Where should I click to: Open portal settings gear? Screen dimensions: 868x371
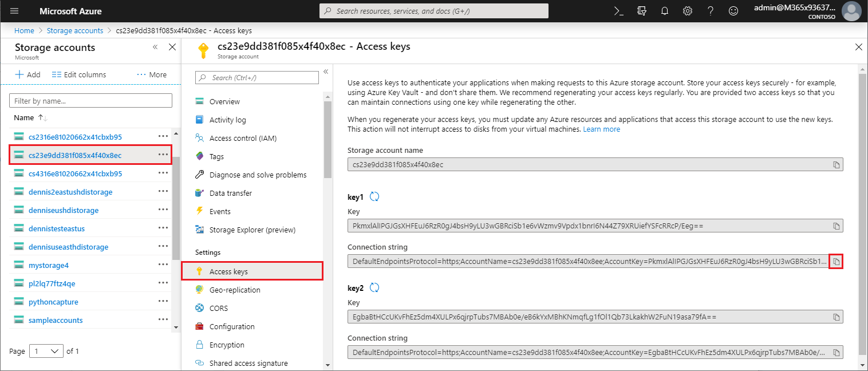click(688, 11)
